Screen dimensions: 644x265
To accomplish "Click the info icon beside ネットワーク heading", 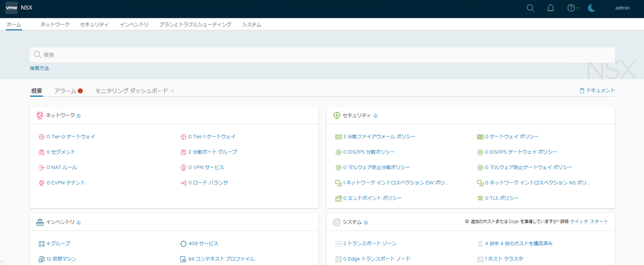I will pyautogui.click(x=79, y=116).
